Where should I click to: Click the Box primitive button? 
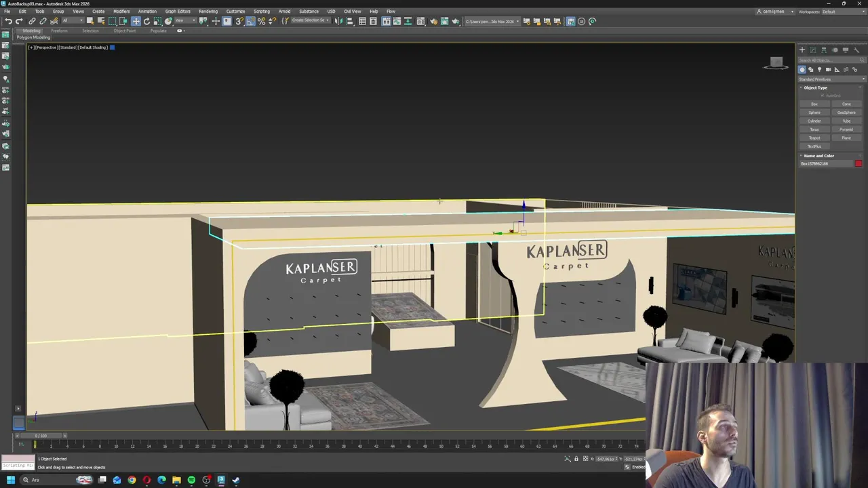[814, 104]
